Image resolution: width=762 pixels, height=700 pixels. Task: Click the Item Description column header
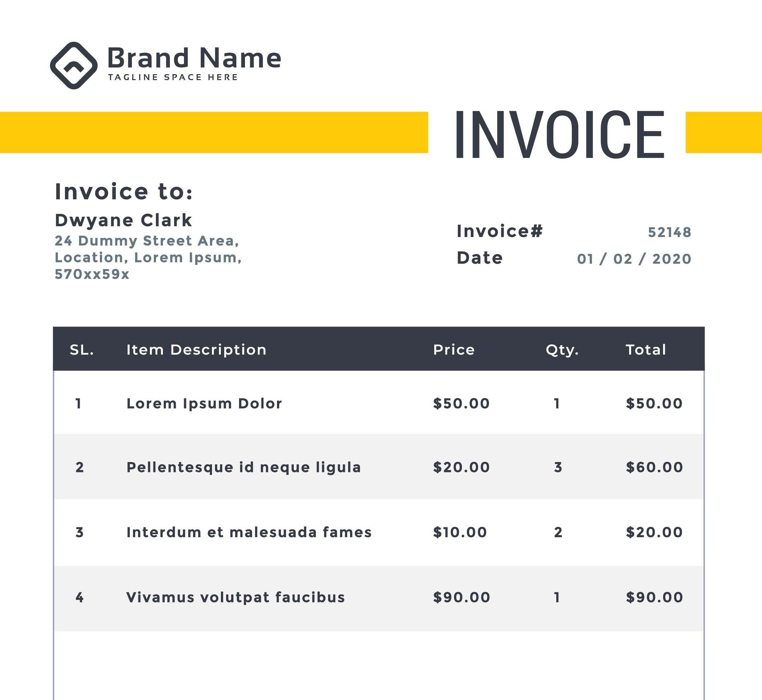(x=196, y=350)
